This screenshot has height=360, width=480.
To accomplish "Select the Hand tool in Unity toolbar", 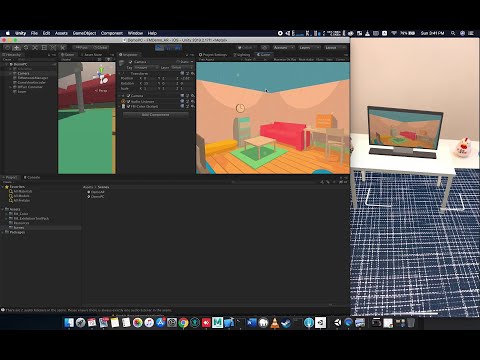I will (8, 48).
